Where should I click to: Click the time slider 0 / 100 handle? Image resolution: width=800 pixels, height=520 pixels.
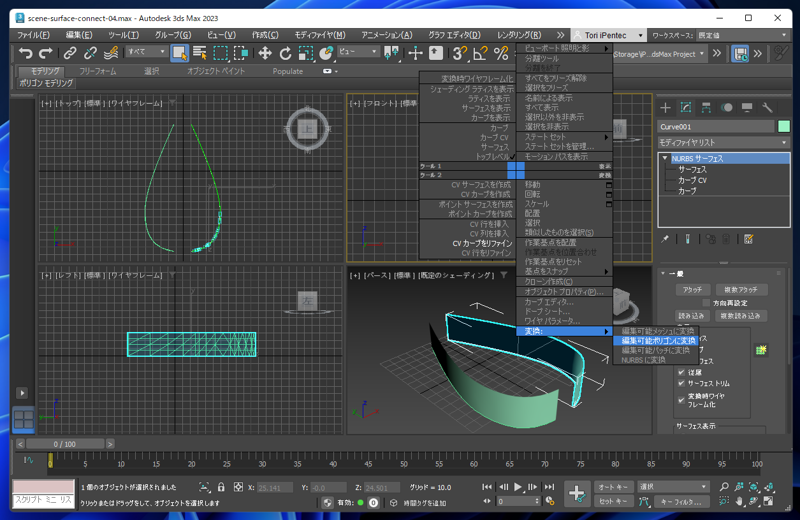click(x=65, y=444)
